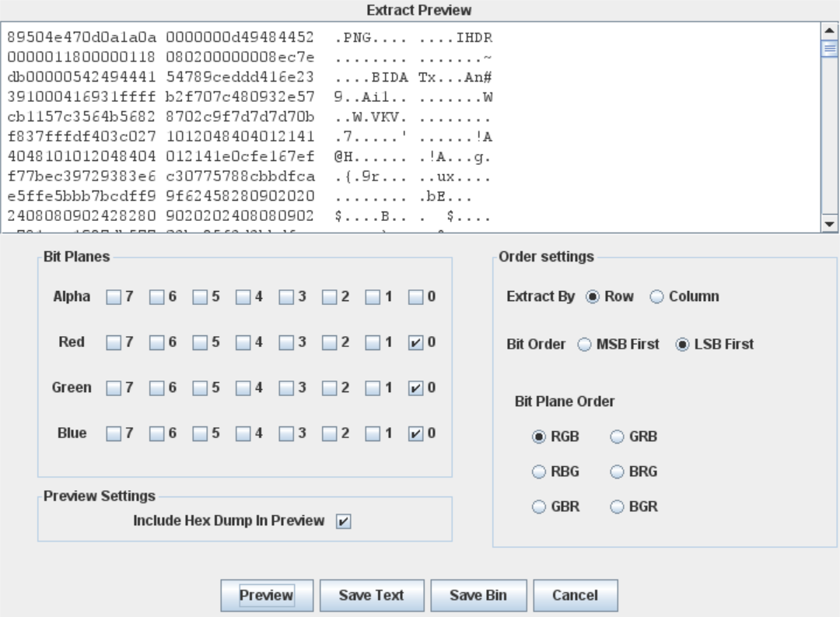Image resolution: width=840 pixels, height=617 pixels.
Task: Click hex line starting 2408080902428280
Action: coord(161,216)
